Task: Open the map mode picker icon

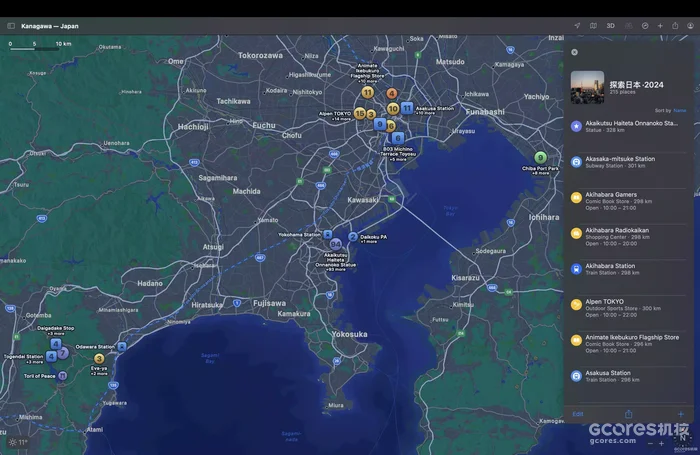Action: click(593, 26)
